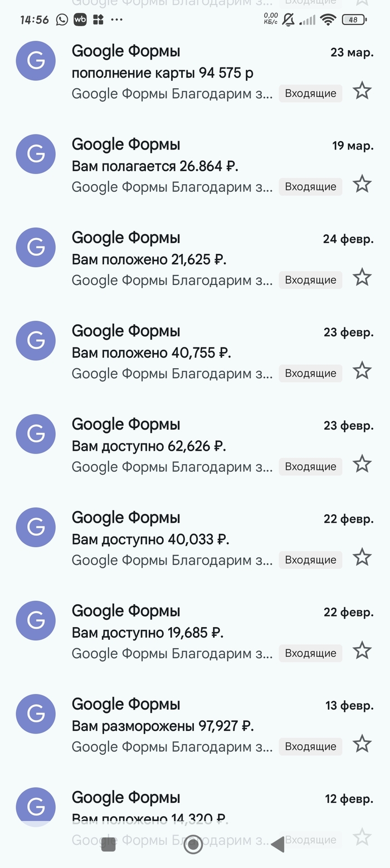The image size is (390, 868).
Task: Select avatar of Вам полагается 26.864 ₽ email
Action: point(36,154)
